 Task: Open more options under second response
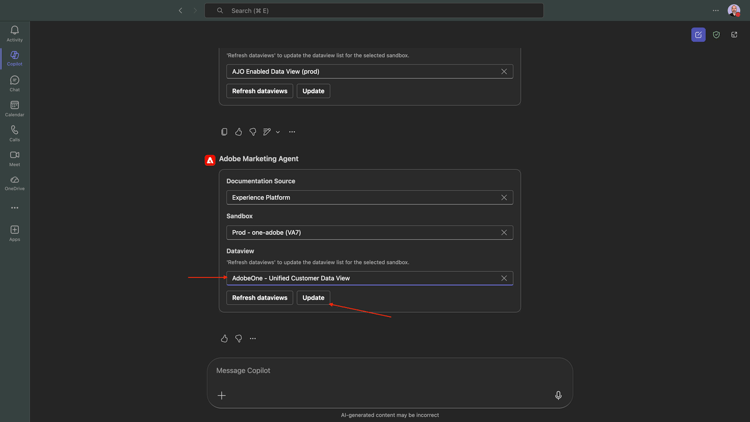pos(253,338)
